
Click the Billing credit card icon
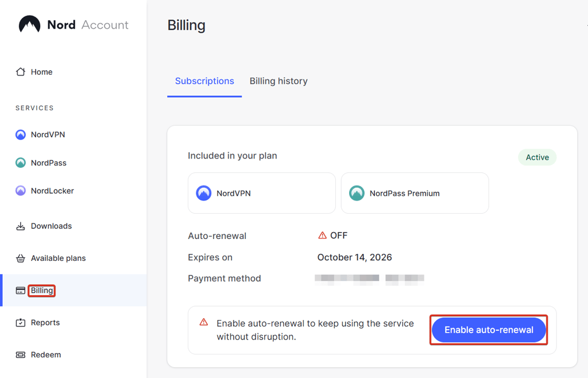[x=21, y=290]
